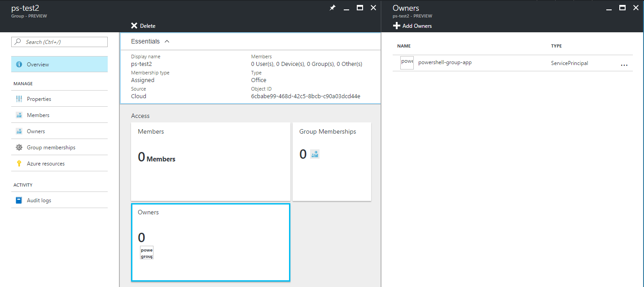
Task: Click the Add Owners button
Action: click(x=412, y=26)
